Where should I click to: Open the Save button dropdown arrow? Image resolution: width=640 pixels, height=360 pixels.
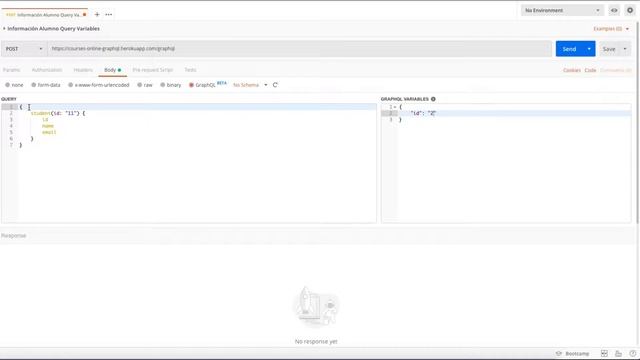point(625,49)
